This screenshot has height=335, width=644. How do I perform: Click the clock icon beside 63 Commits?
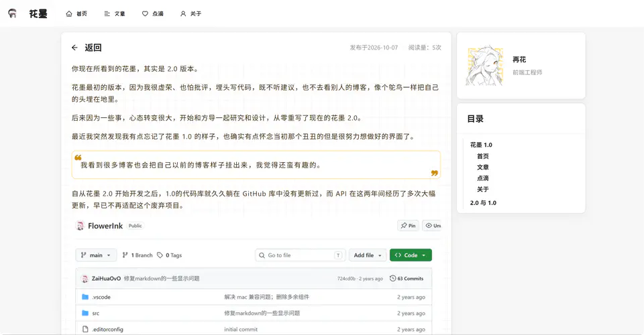click(392, 279)
